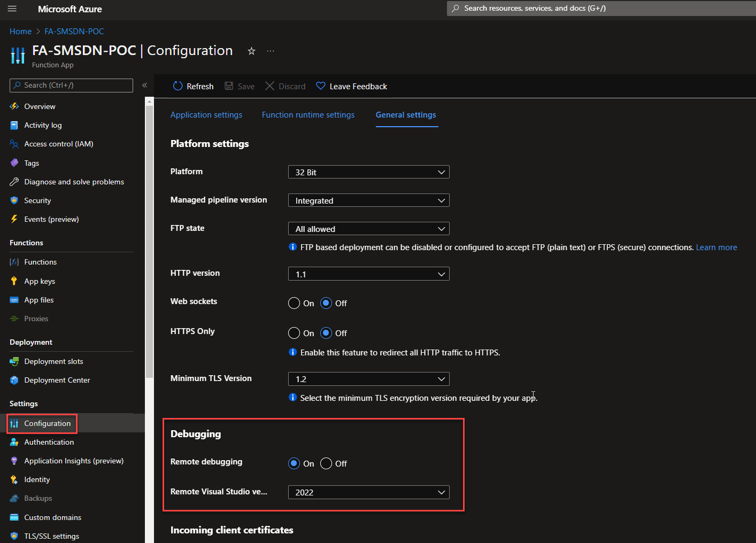Switch to the Application settings tab
The width and height of the screenshot is (756, 543).
(206, 115)
